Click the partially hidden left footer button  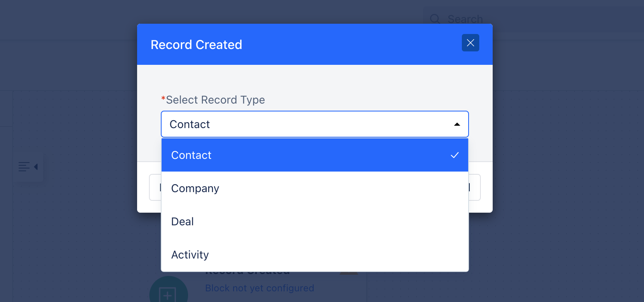click(155, 187)
